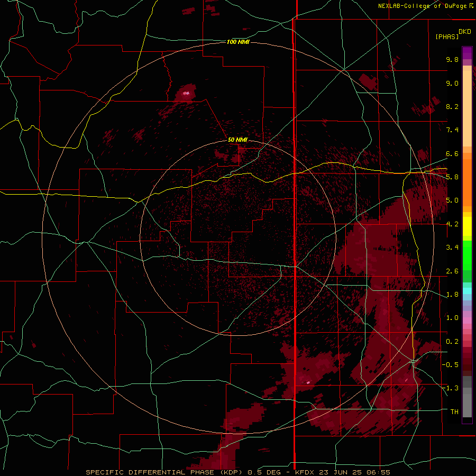The image size is (476, 476).
Task: Click the NEXLAB-College of DuPage watermark text
Action: point(425,6)
